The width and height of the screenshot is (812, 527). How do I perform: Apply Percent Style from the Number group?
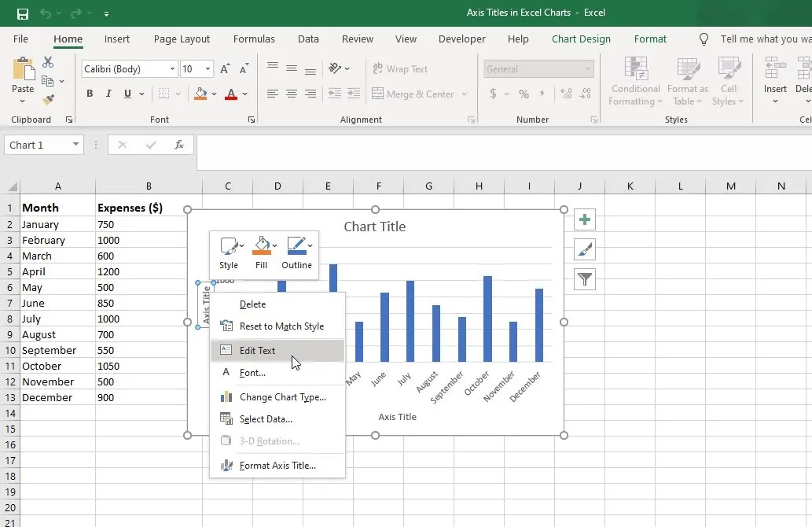click(x=523, y=94)
